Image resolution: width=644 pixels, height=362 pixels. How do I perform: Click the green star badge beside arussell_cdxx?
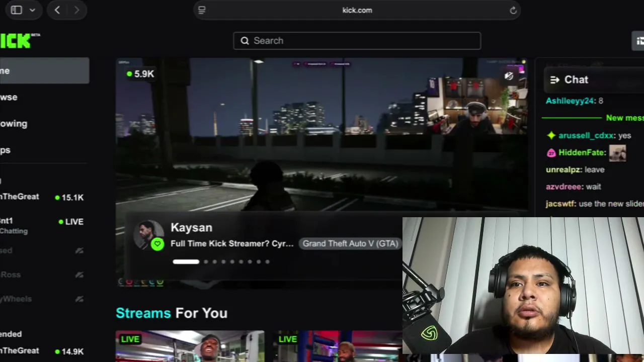[551, 135]
